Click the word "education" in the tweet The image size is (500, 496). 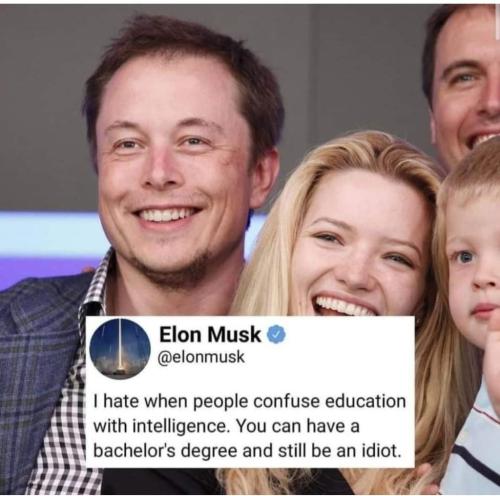366,401
